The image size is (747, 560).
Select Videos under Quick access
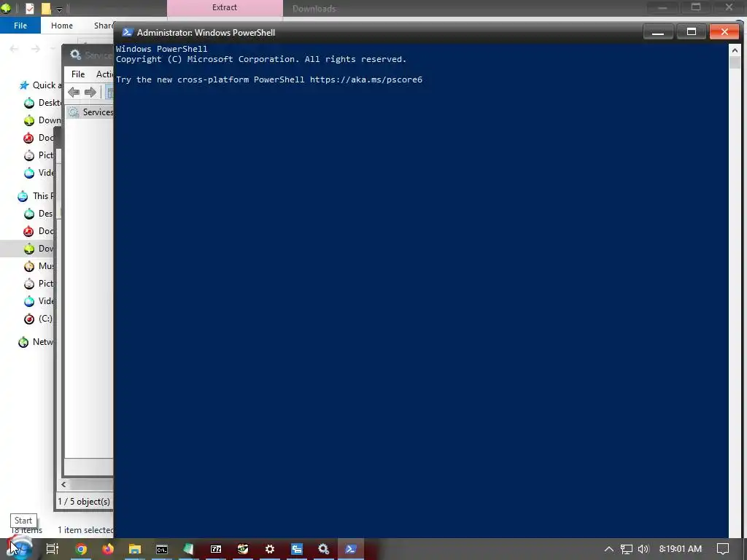pos(39,173)
